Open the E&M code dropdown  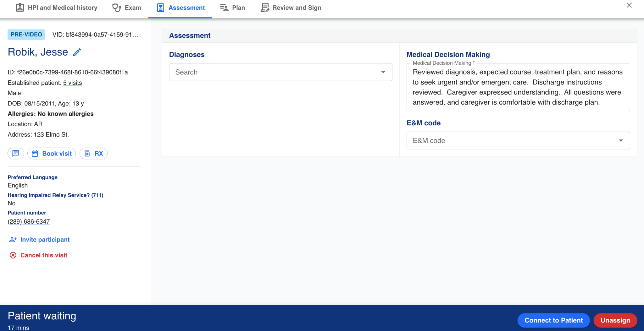tap(518, 141)
